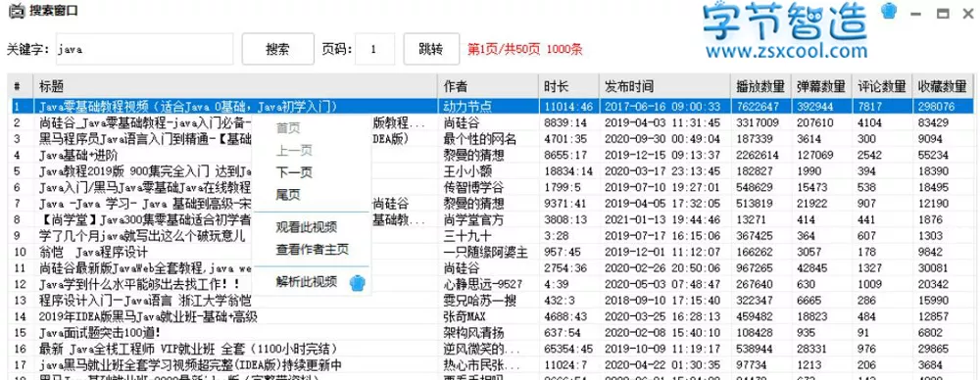Focus the 页码 page number field
This screenshot has width=980, height=380.
pyautogui.click(x=374, y=49)
